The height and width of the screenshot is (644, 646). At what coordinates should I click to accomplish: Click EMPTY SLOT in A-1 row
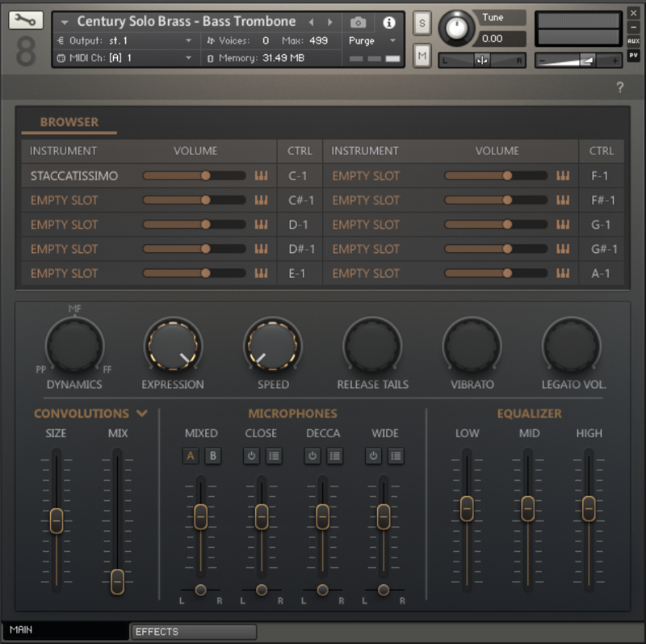pos(366,273)
